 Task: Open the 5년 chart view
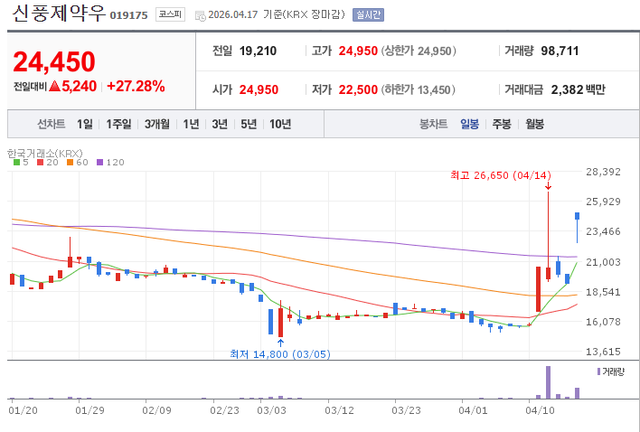point(249,124)
